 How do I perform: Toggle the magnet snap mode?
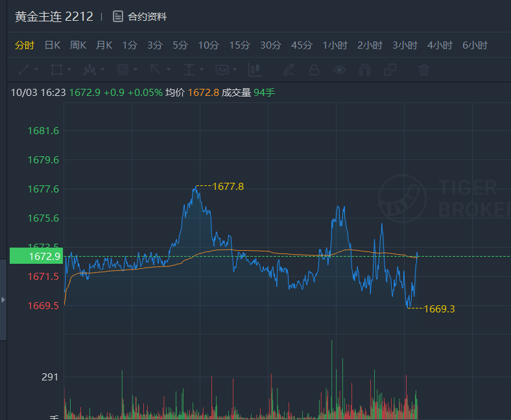364,69
